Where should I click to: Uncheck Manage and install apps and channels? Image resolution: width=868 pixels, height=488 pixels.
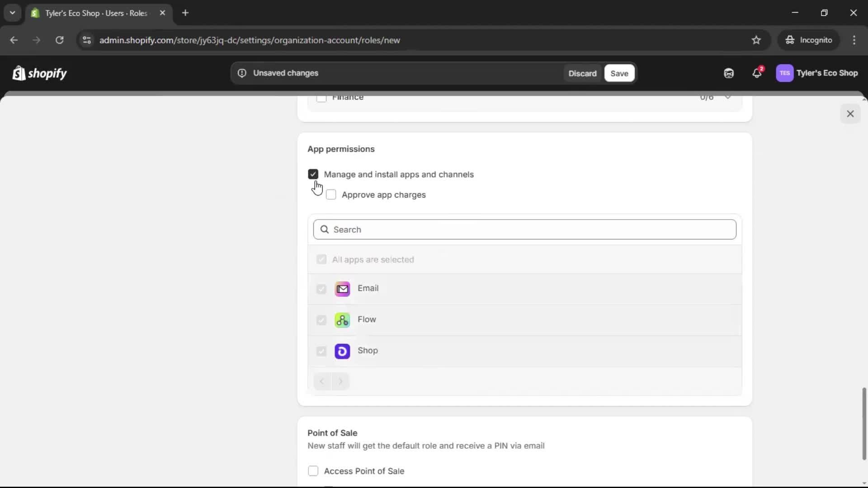pos(313,174)
